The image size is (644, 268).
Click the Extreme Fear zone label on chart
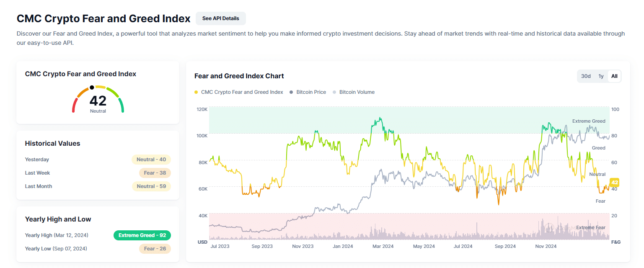click(591, 228)
